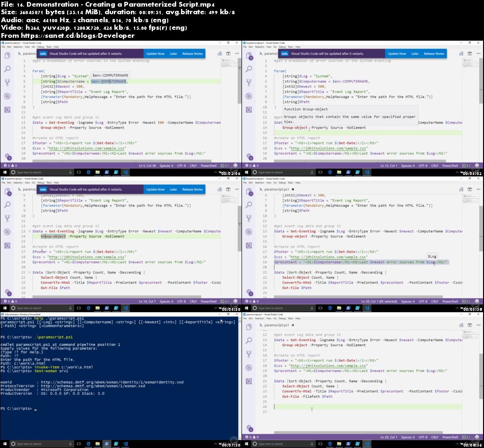
Task: Collapse line 13 fold marker in 00:04:50 frame
Action: (x=29, y=231)
